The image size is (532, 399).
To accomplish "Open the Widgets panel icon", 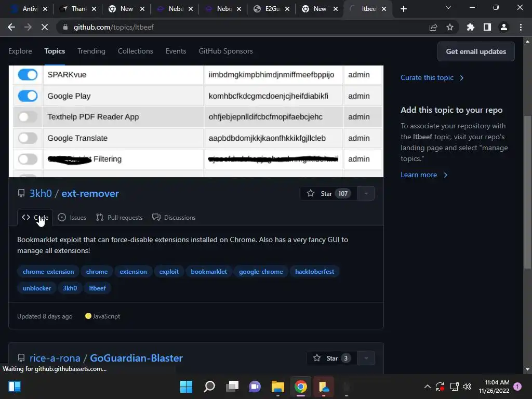I will [x=15, y=387].
